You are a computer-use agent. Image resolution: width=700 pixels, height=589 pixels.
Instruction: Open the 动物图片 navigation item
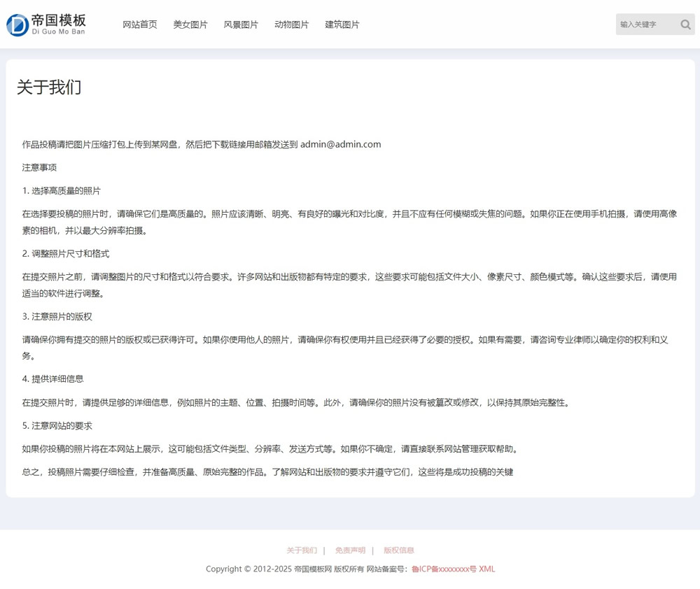point(291,24)
